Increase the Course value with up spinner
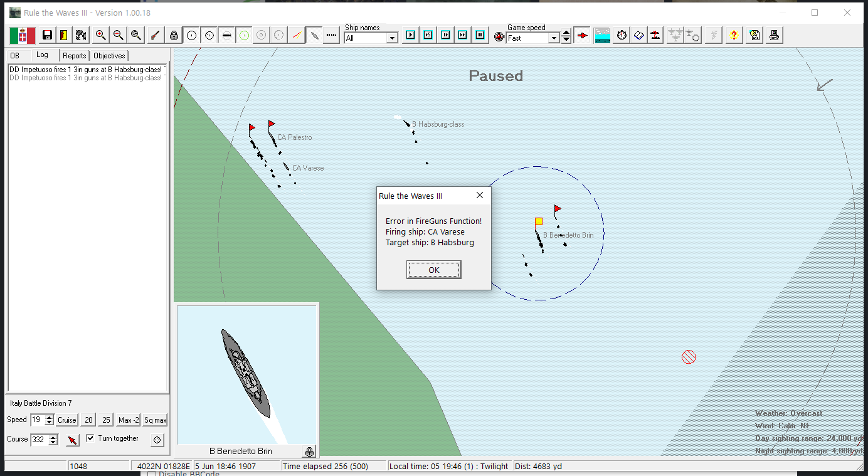Screen dimensions: 868x476 tap(53, 437)
